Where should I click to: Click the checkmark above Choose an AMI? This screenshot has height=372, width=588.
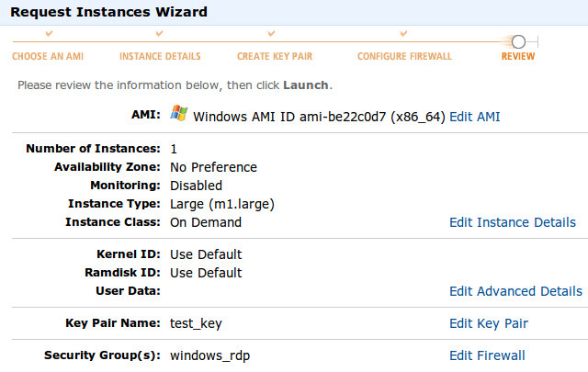coord(48,34)
